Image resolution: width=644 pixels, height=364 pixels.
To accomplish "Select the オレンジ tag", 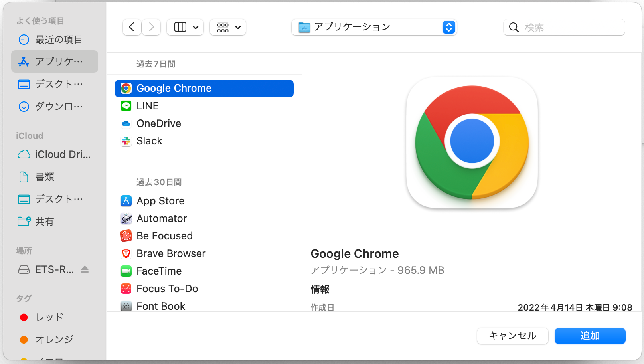I will (x=55, y=340).
